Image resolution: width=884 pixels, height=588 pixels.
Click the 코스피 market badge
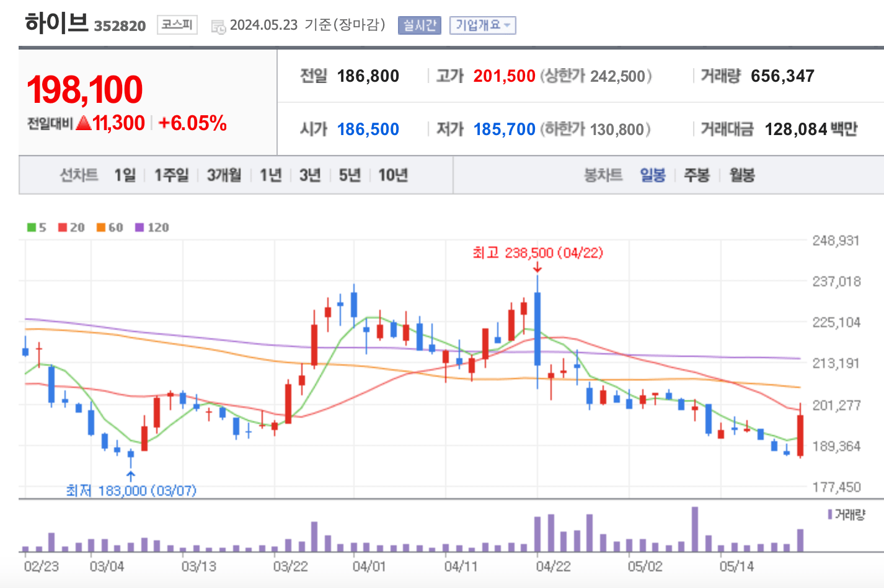(177, 25)
